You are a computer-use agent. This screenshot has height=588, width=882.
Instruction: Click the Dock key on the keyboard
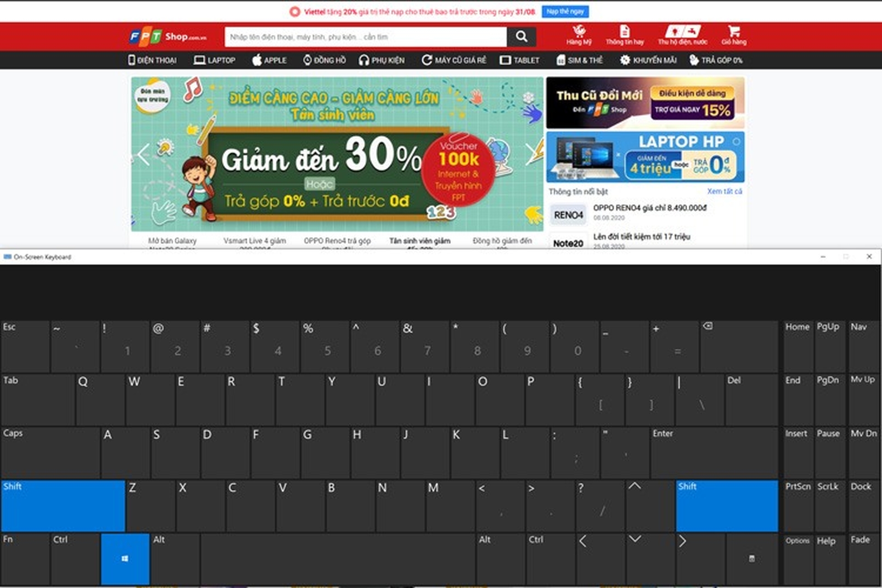click(x=864, y=506)
